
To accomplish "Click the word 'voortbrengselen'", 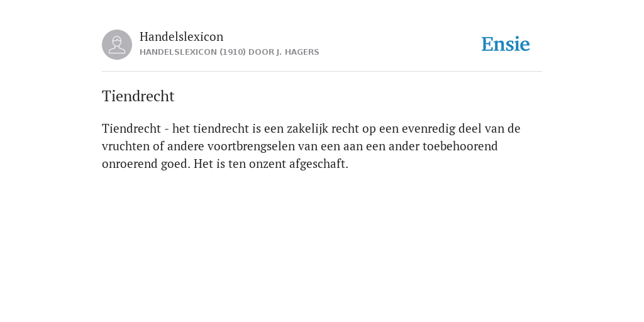I will coord(251,146).
